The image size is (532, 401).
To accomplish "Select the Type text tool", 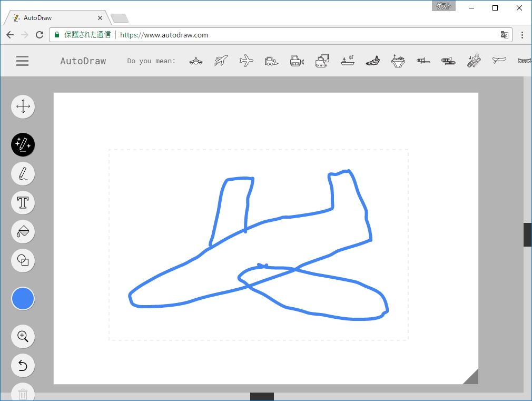I will [23, 203].
